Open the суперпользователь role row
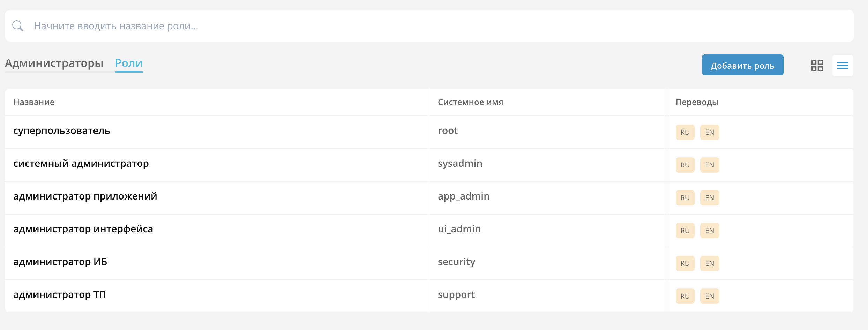This screenshot has width=868, height=330. pyautogui.click(x=62, y=131)
